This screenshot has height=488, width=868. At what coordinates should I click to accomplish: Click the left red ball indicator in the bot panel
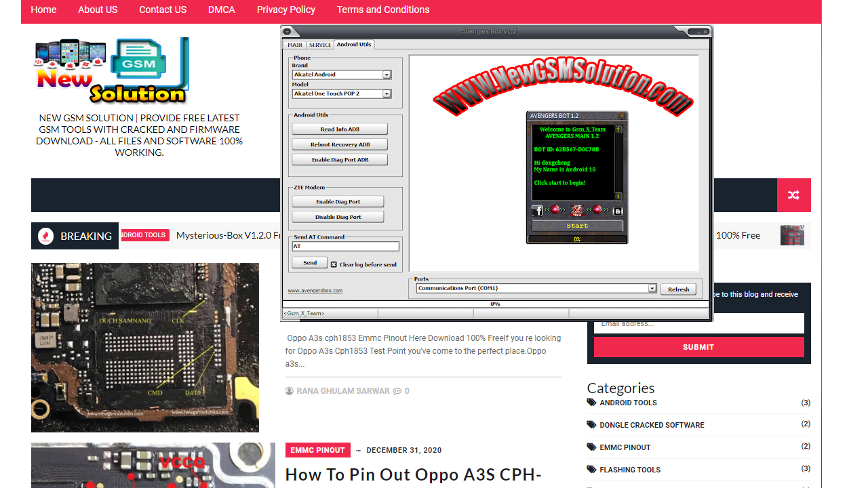pos(556,210)
